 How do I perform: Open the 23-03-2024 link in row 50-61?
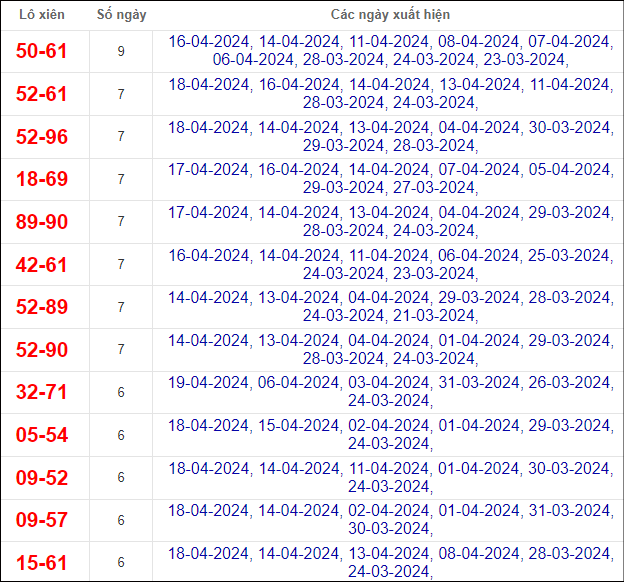point(524,59)
